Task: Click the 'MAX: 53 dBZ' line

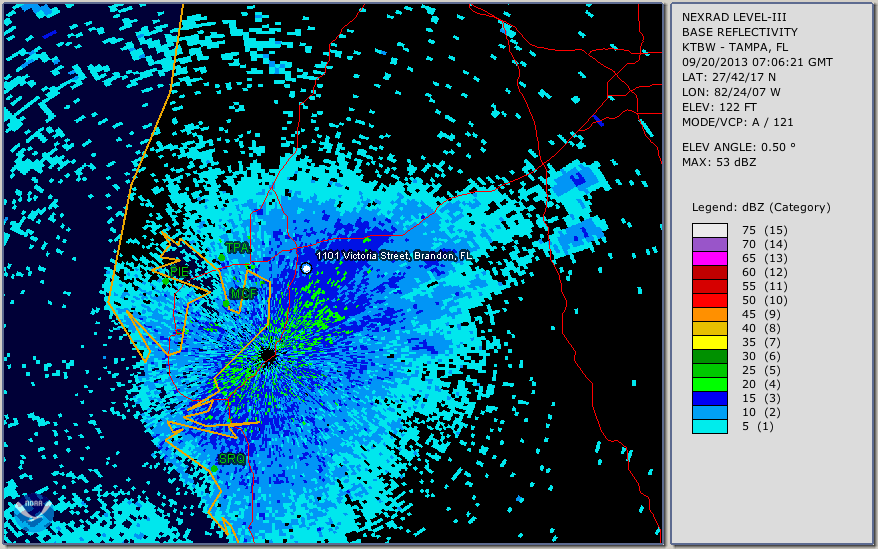Action: click(x=719, y=162)
